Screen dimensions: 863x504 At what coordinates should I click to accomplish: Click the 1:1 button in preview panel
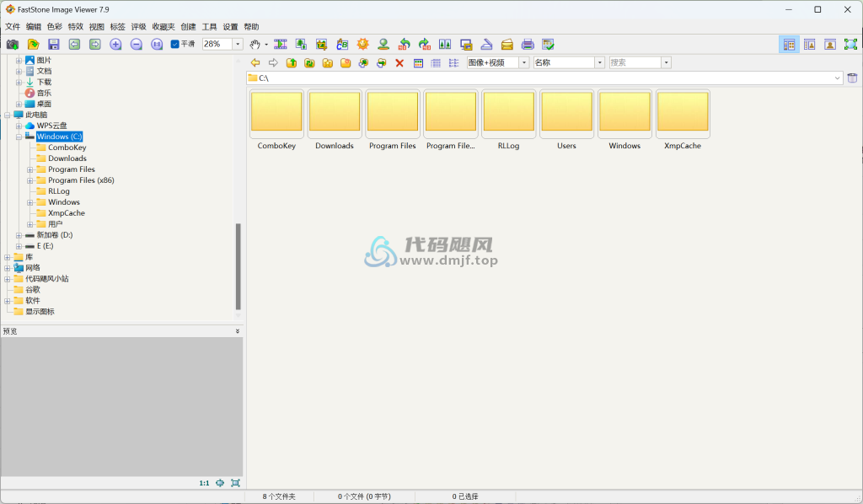[x=204, y=483]
